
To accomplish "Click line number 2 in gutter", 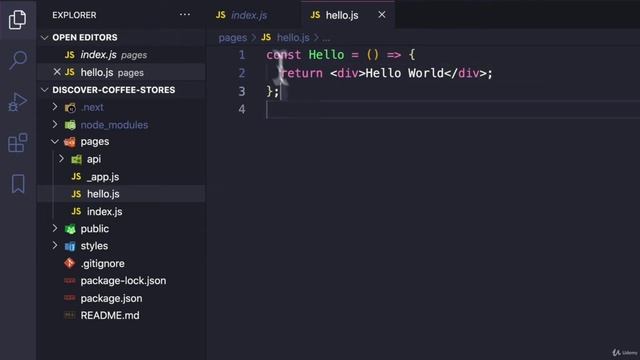I will coord(242,73).
